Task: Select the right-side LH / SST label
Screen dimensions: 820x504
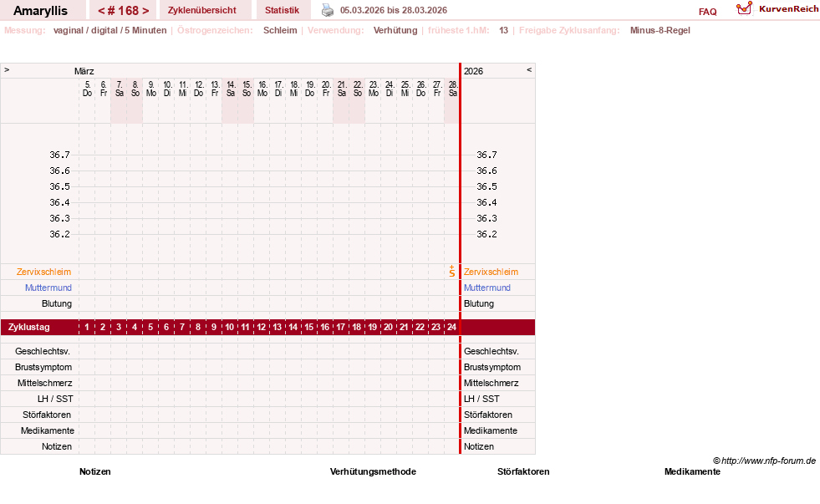Action: pyautogui.click(x=481, y=399)
